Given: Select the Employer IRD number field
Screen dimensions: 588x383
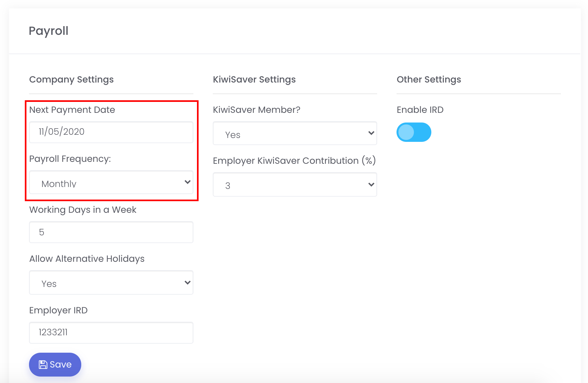Looking at the screenshot, I should click(x=111, y=333).
